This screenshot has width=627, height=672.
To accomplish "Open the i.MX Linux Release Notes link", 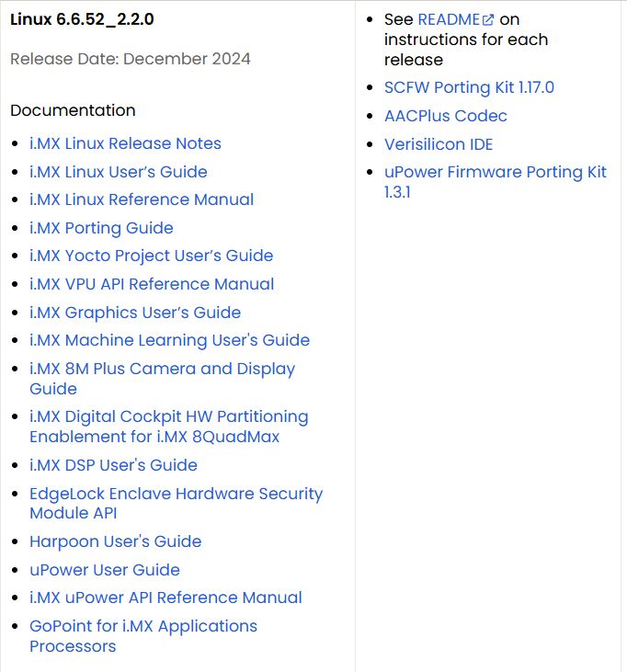I will point(125,143).
